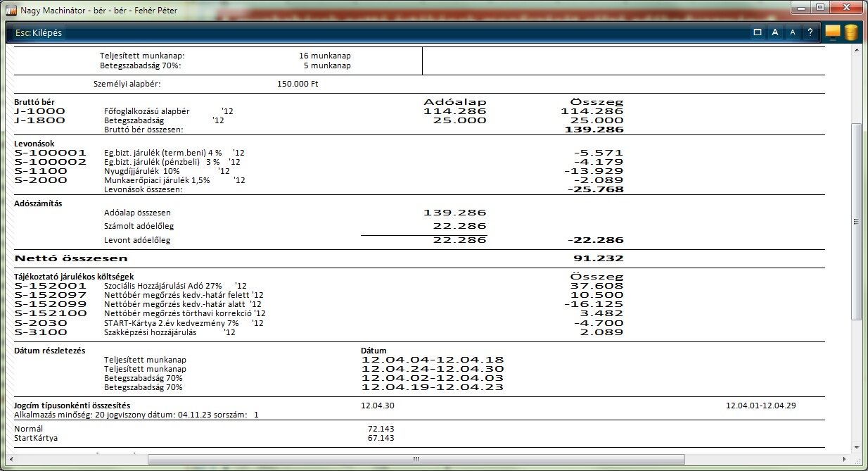
Task: Click the Szakképzési hozzájárulás label
Action: click(x=150, y=332)
